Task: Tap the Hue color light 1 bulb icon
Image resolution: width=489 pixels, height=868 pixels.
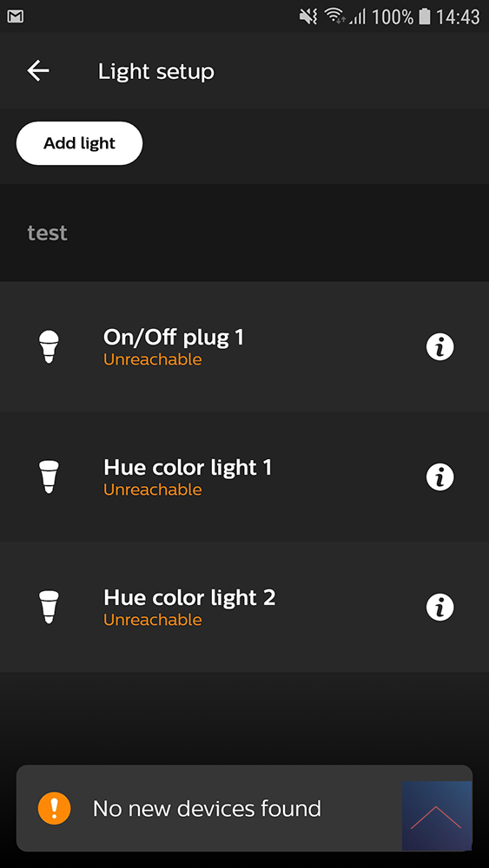Action: [49, 477]
